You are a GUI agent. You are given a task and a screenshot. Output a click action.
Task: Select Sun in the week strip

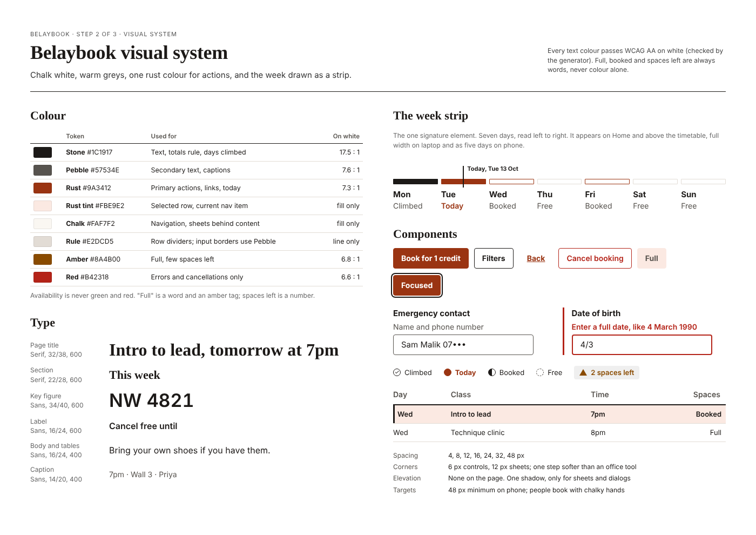pos(703,195)
